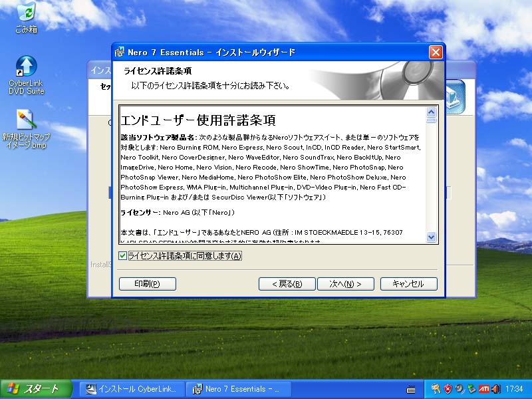The image size is (532, 399).
Task: Uncheck the ライセンス許諾条項に同意します checkbox
Action: pyautogui.click(x=123, y=256)
